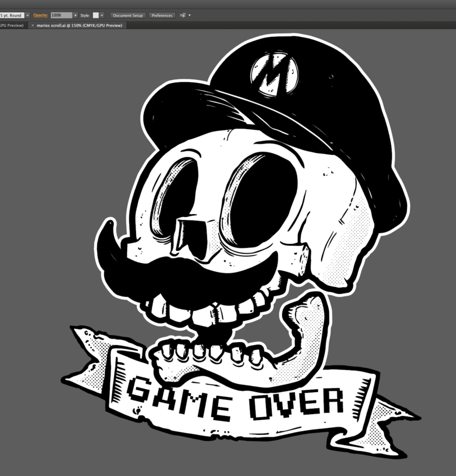Open the Style dropdown arrow

102,15
